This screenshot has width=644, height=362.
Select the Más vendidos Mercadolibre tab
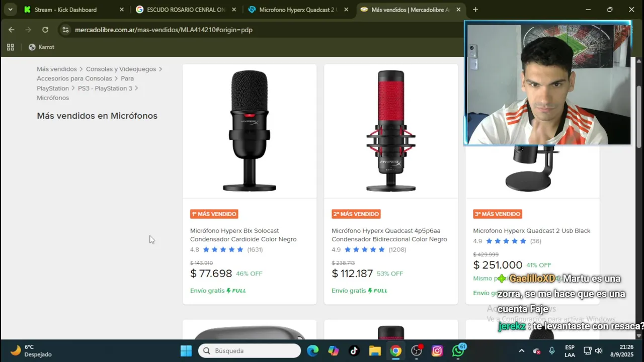411,10
